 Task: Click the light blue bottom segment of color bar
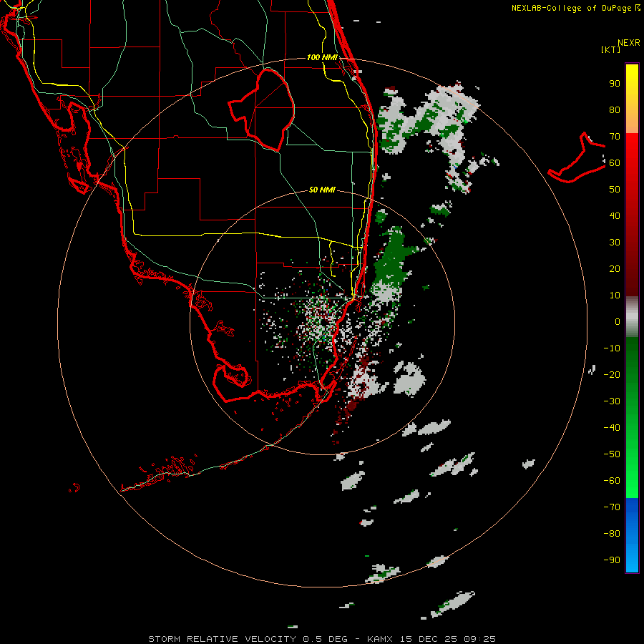(632, 560)
